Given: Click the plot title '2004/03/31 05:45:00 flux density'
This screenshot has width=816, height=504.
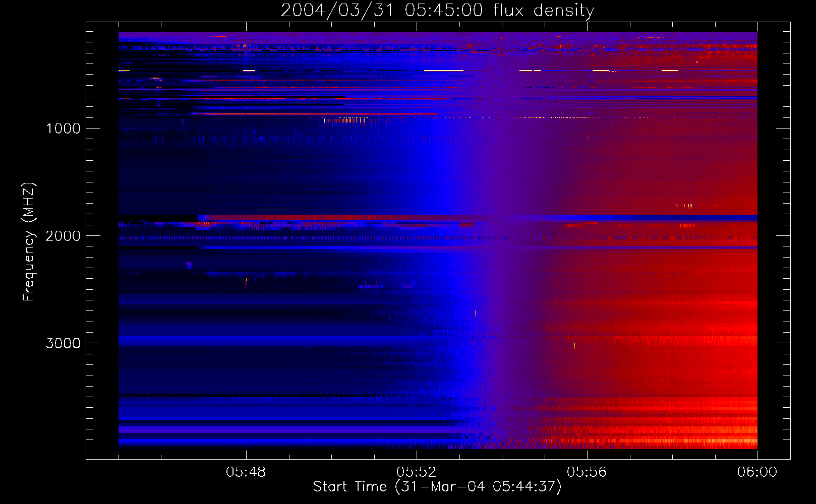Looking at the screenshot, I should click(x=437, y=11).
